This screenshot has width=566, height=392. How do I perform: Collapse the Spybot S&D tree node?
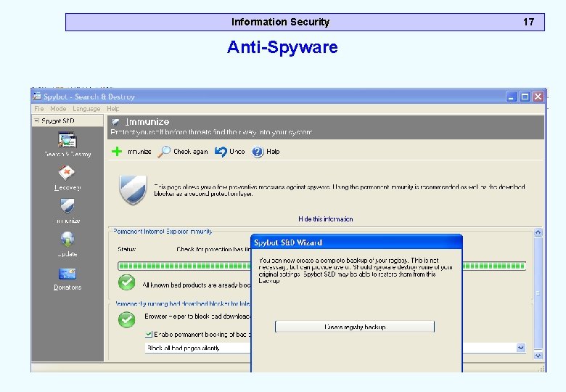pyautogui.click(x=36, y=121)
